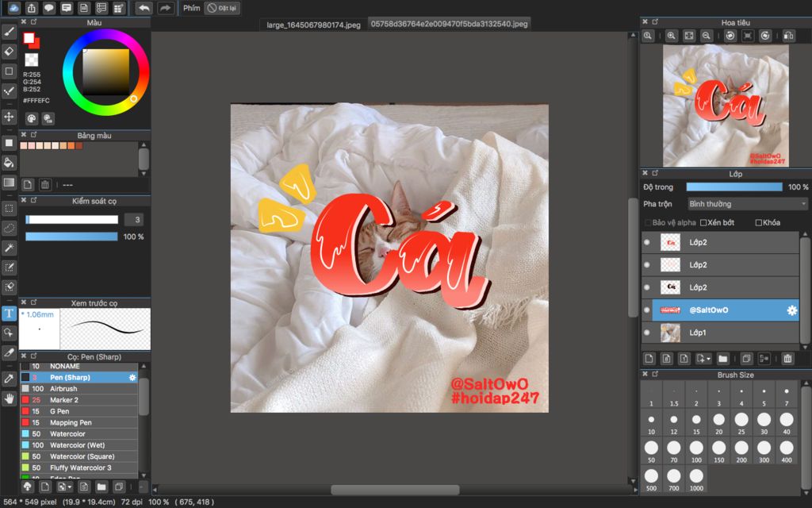Zoom out using the Navigator magnifier minus
812x508 pixels.
tap(706, 35)
